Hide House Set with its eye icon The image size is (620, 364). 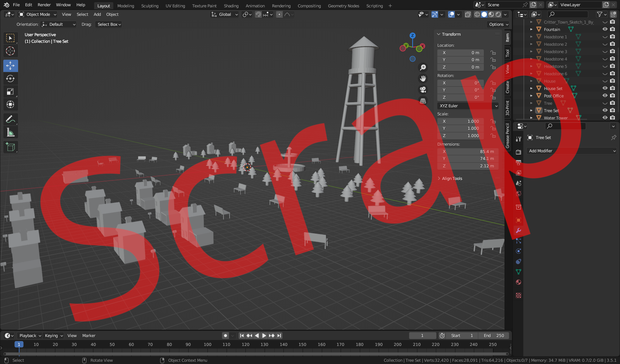point(605,88)
